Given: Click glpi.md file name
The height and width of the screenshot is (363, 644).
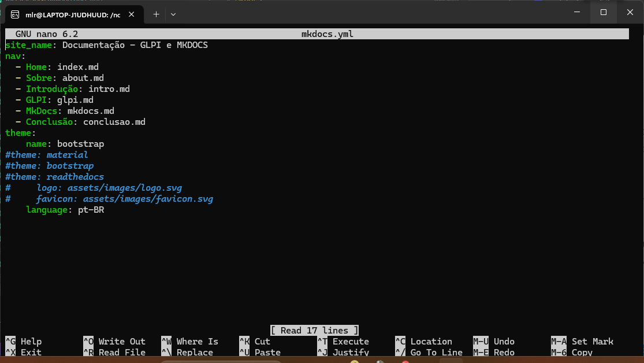Looking at the screenshot, I should coord(75,101).
